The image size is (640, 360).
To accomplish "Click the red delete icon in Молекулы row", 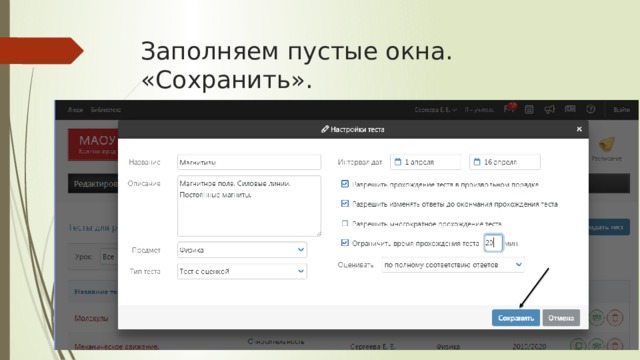I will (x=615, y=317).
